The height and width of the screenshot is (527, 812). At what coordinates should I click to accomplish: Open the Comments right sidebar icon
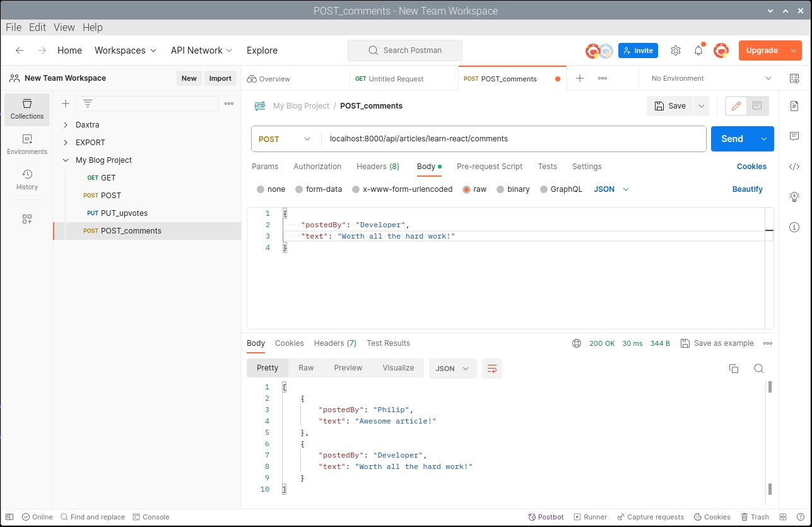pos(794,136)
